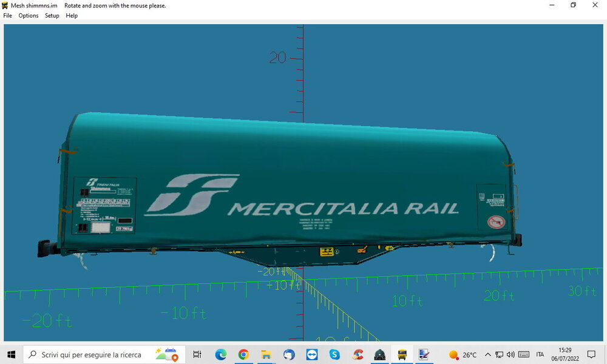Open Thunderbird from the taskbar
The width and height of the screenshot is (607, 364).
(289, 354)
